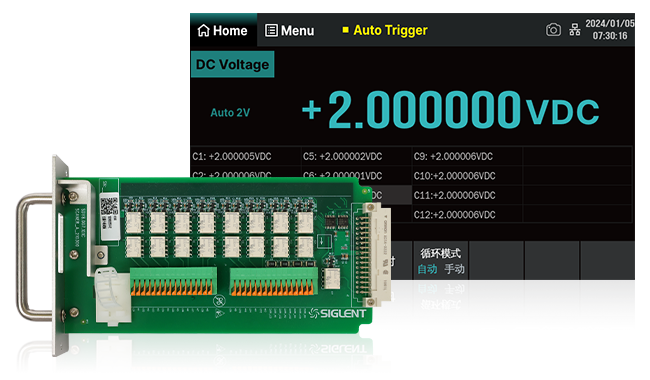Viewport: 650px width, 380px height.
Task: Select channel C9 reading cell
Action: (467, 156)
